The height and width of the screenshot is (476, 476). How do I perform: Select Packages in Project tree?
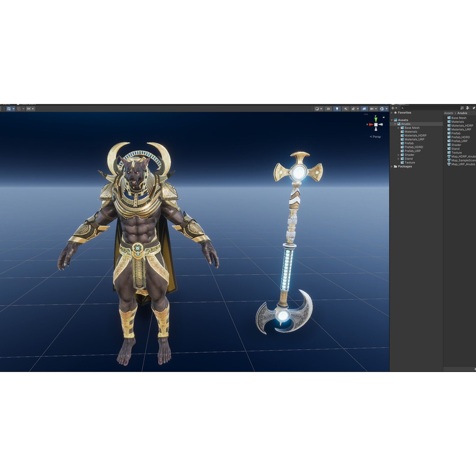point(405,166)
